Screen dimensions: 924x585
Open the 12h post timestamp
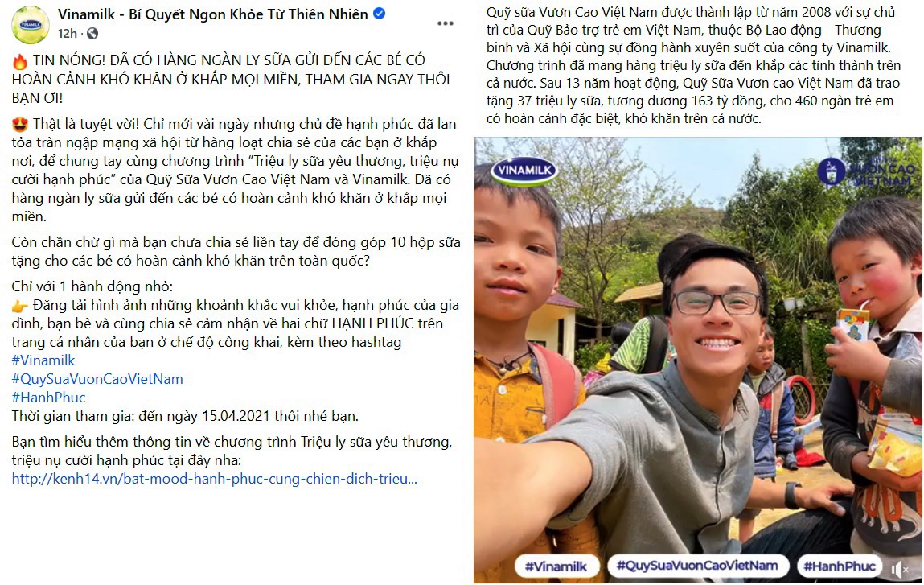click(x=68, y=34)
